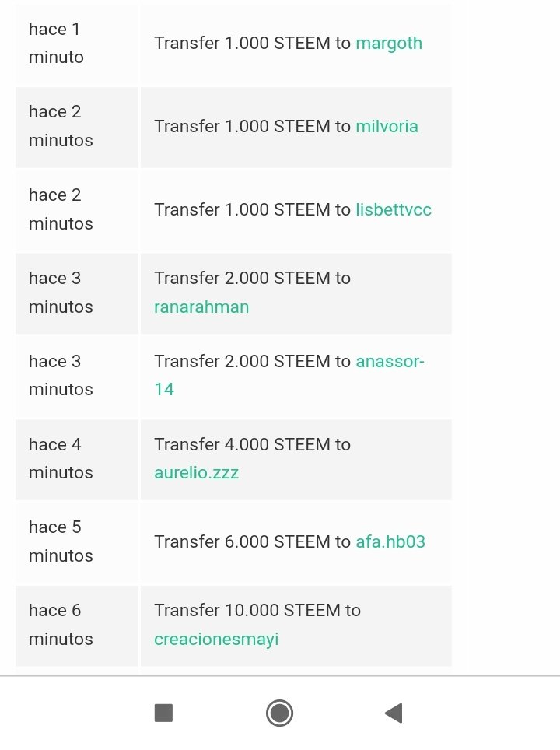Click the 'Transfer 6.000 STEEM to' text

pos(252,542)
